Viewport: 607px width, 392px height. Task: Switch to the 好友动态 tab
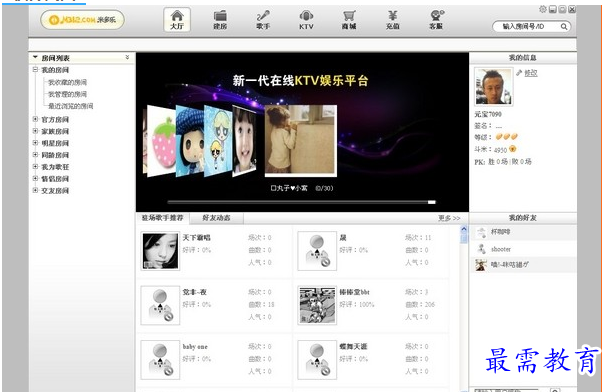pos(216,218)
